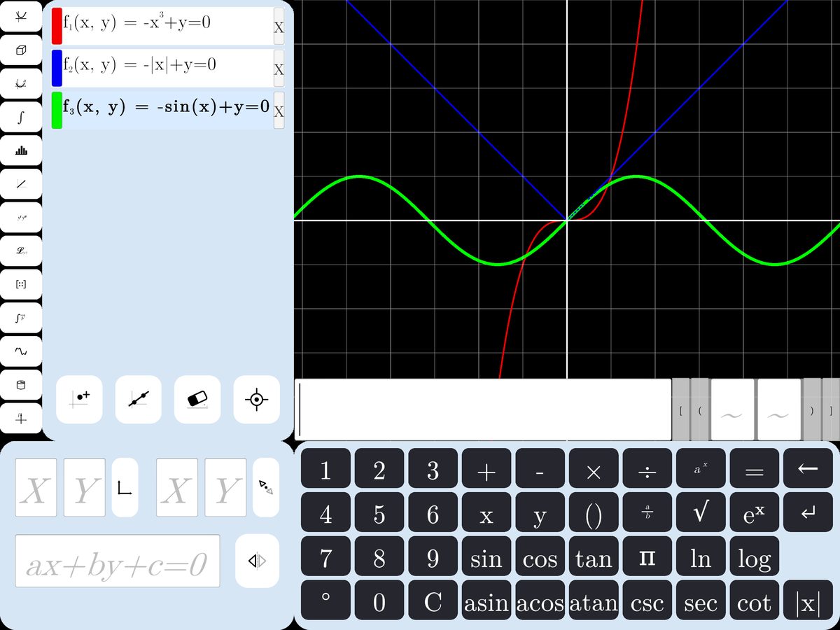Tap the fraction a/b key
This screenshot has height=630, width=840.
647,513
